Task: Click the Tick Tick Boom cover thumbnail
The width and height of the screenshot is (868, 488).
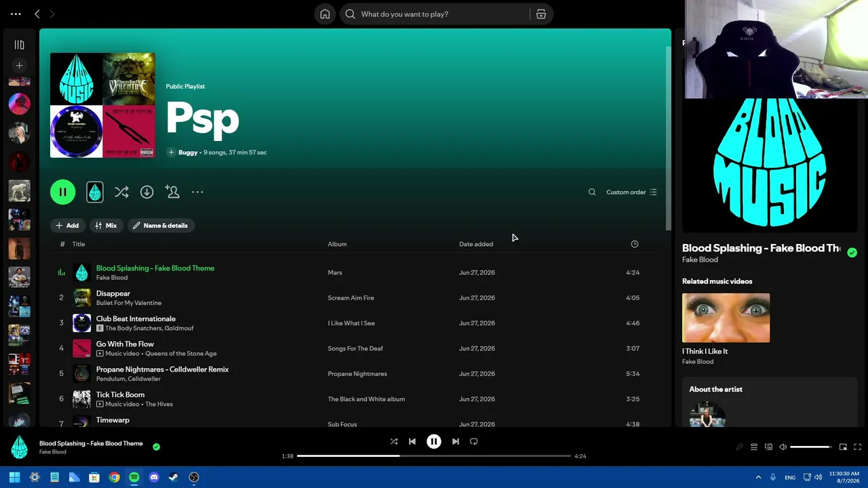Action: pos(81,399)
